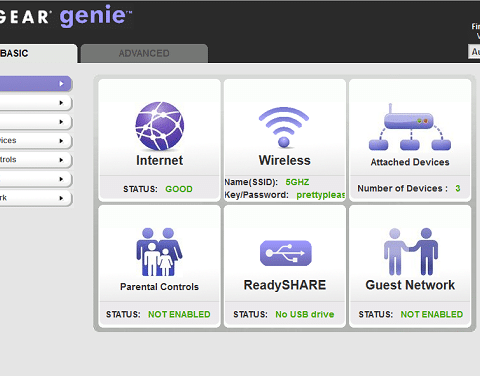Click the GOOD internet status text
480x376 pixels.
click(179, 189)
